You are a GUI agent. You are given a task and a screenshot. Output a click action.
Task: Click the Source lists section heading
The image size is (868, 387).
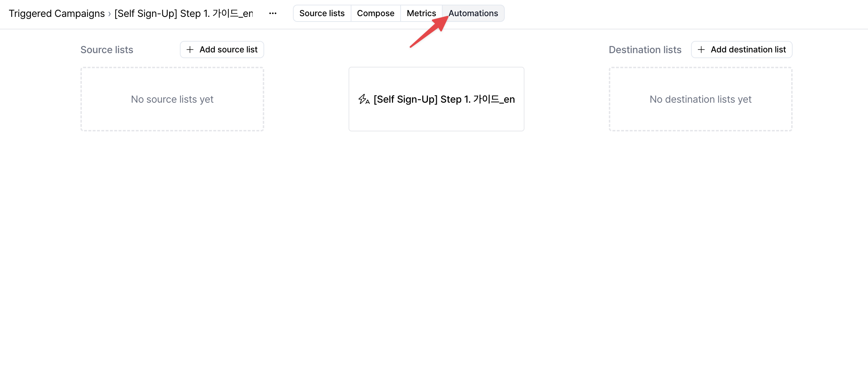click(x=107, y=50)
